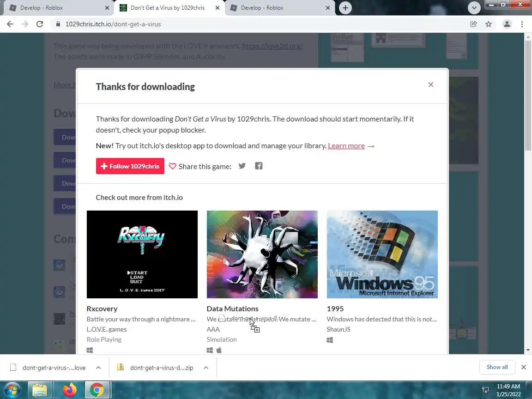
Task: Click the lock site info icon
Action: click(x=58, y=24)
